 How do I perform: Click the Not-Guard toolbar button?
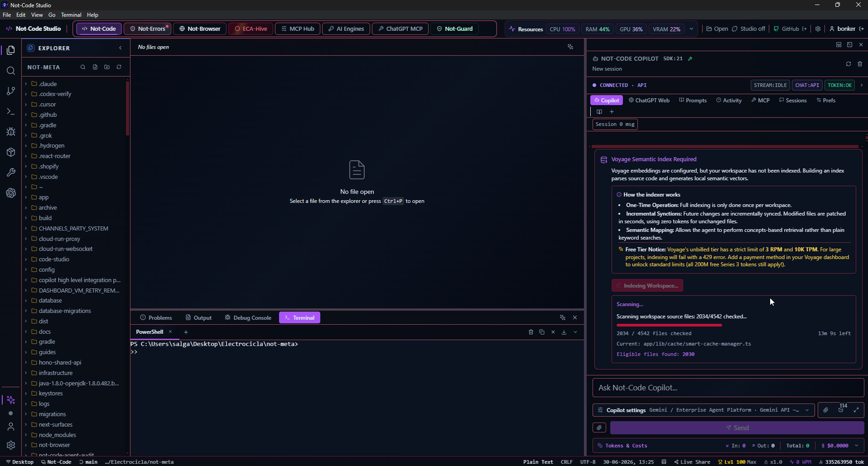click(454, 29)
